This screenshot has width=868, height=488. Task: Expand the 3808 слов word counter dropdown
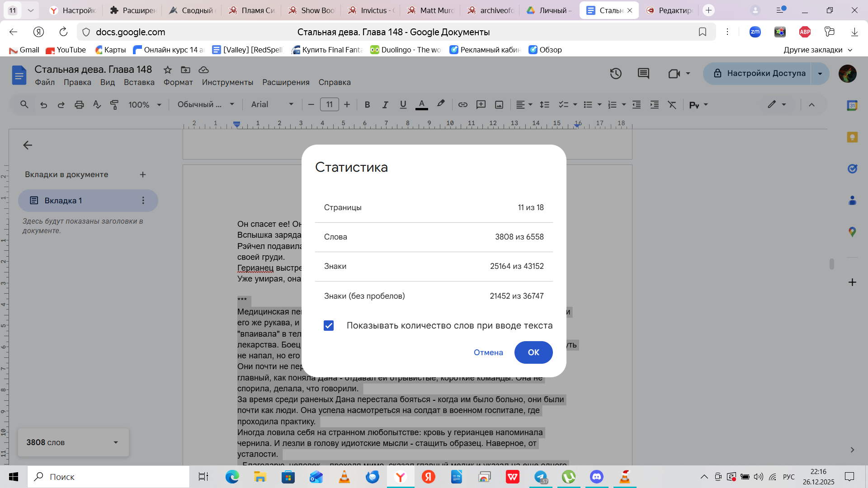coord(116,442)
